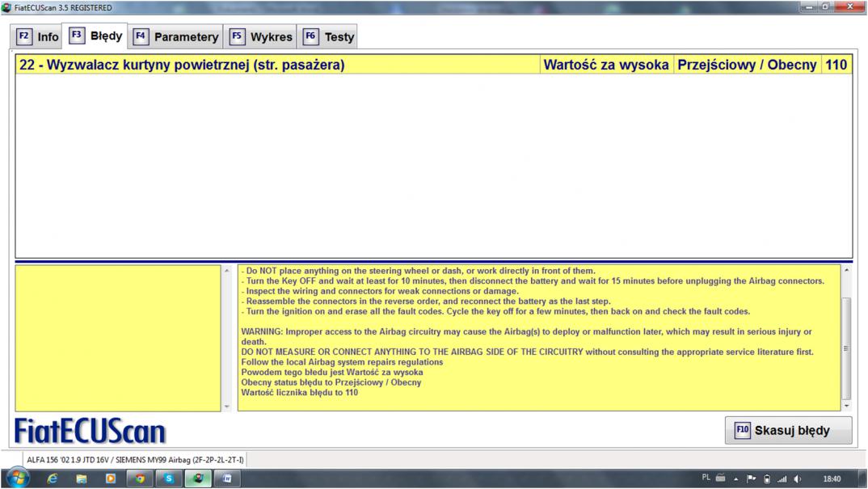Image resolution: width=868 pixels, height=489 pixels.
Task: Close the FiatECUScan window
Action: 850,7
